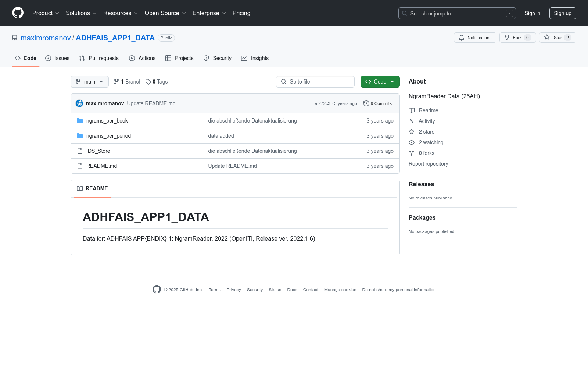This screenshot has height=368, width=588.
Task: Click the file icon beside .DS_Store
Action: tap(80, 151)
